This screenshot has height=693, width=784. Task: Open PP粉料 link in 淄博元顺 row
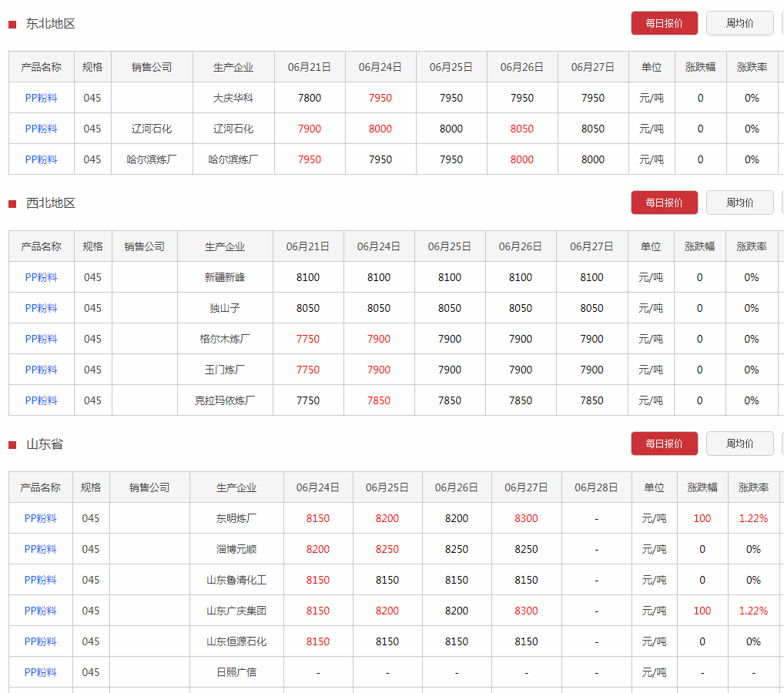41,550
